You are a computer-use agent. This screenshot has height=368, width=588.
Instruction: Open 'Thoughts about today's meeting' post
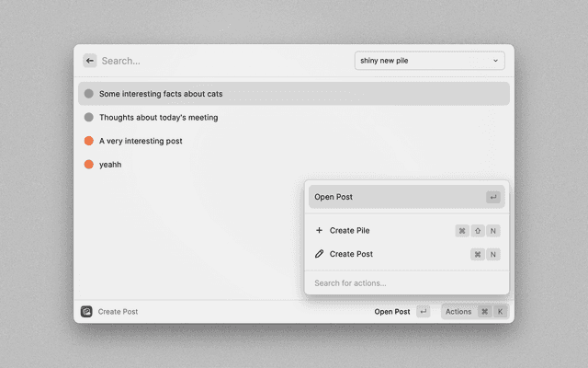coord(158,118)
